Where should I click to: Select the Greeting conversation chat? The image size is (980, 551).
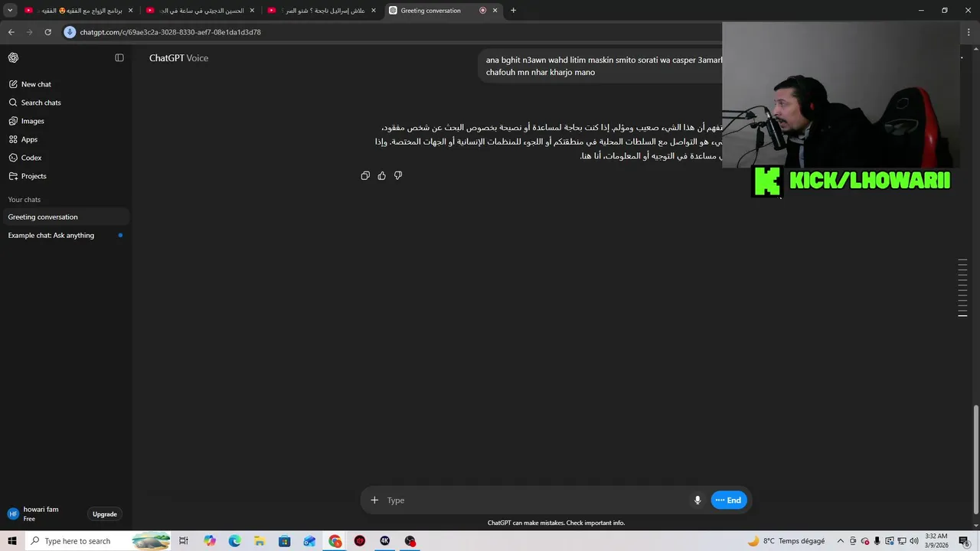65,217
